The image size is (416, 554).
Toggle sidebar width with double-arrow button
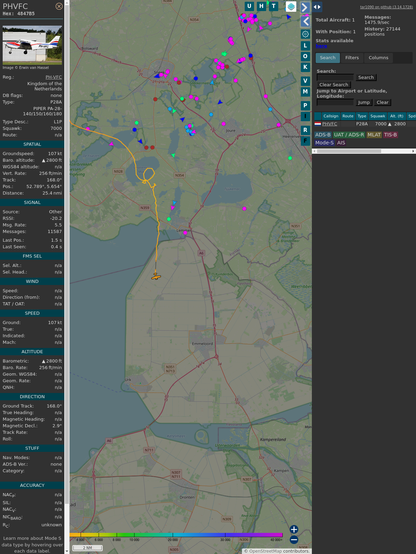pyautogui.click(x=317, y=7)
